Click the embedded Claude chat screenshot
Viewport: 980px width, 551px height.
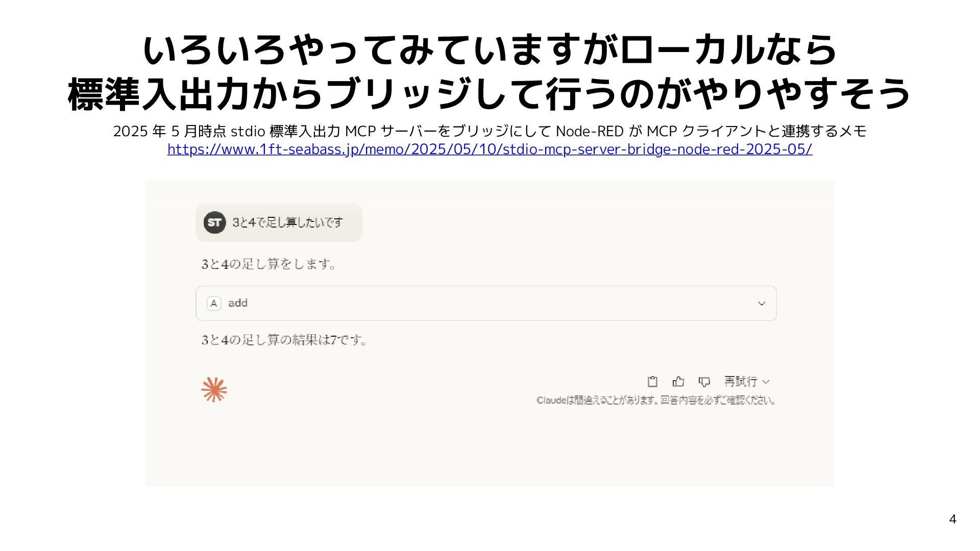[x=490, y=333]
